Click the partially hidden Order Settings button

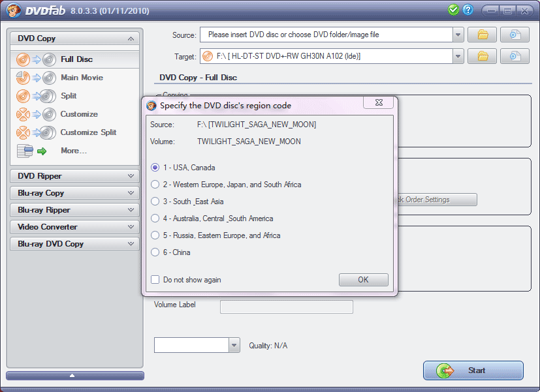(x=437, y=200)
